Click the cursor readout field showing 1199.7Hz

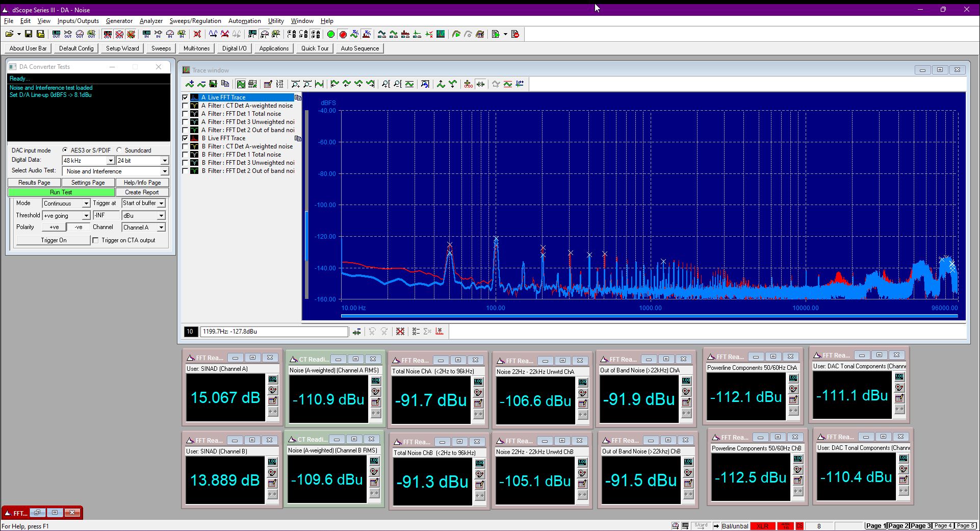tap(274, 332)
